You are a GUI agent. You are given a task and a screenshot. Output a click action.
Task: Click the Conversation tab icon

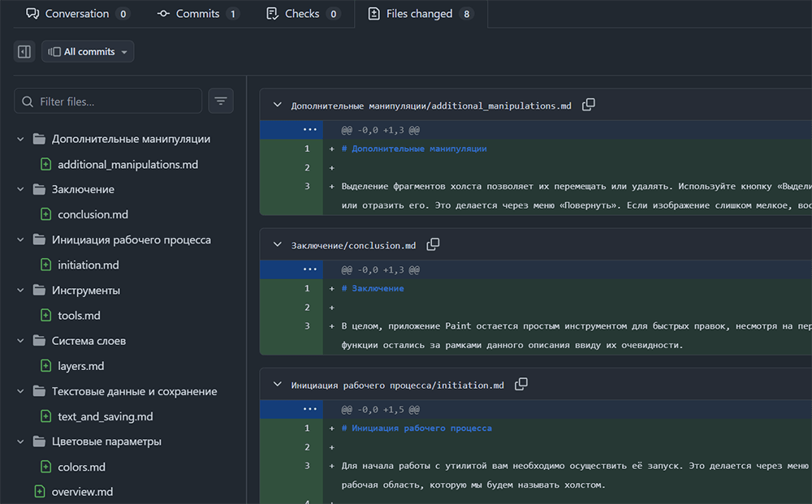(32, 14)
